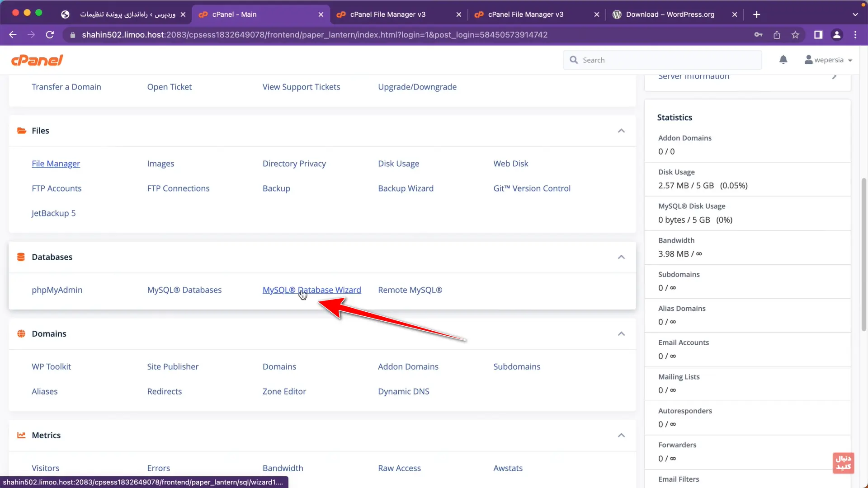Viewport: 868px width, 488px height.
Task: Click the share page icon
Action: (x=777, y=35)
